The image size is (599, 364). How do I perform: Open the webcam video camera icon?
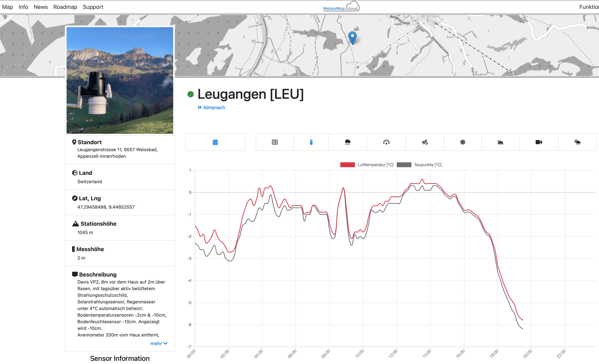[539, 142]
